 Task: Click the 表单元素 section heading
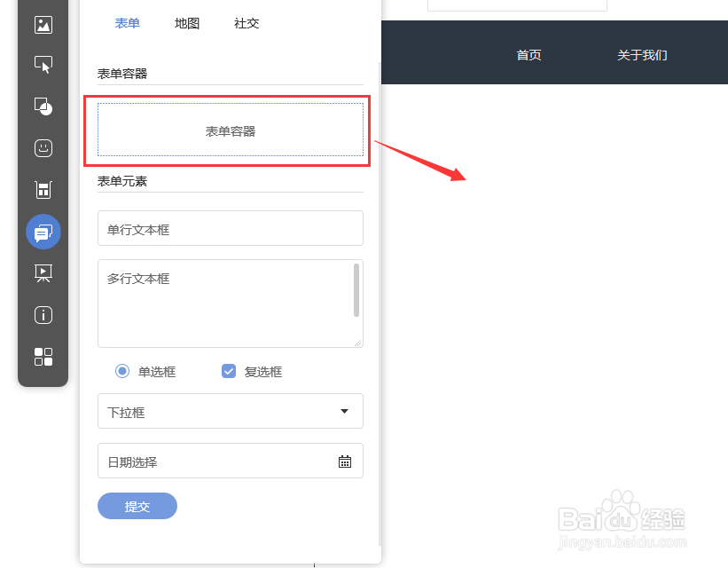coord(122,181)
